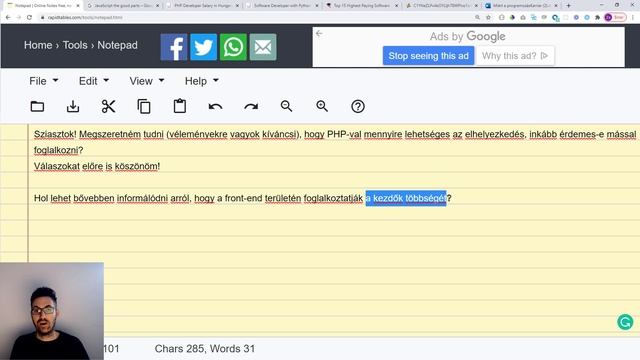640x360 pixels.
Task: Open a file with the folder icon
Action: (x=37, y=107)
